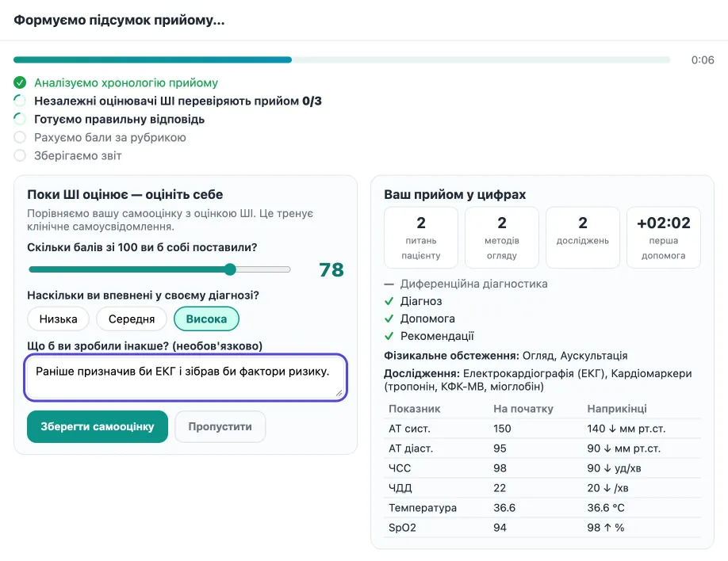Click the 'питань пацієнту' stat card

[x=421, y=238]
